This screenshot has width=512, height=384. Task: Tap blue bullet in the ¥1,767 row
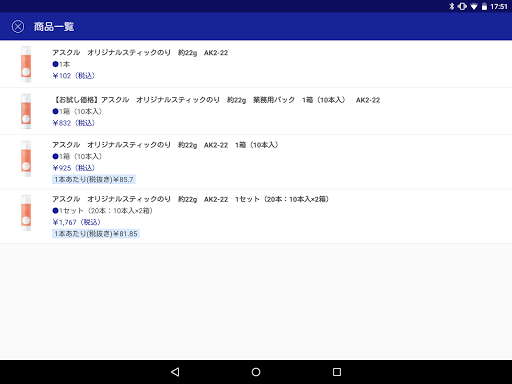55,211
